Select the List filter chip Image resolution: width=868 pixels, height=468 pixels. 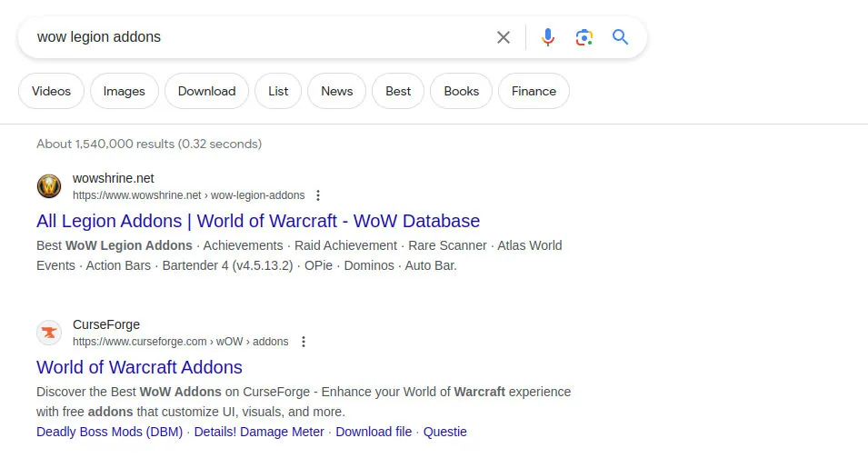278,91
